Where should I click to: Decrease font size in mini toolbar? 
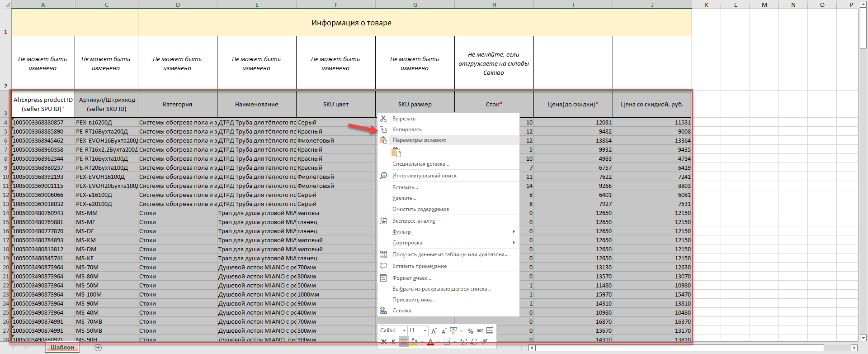pos(443,331)
